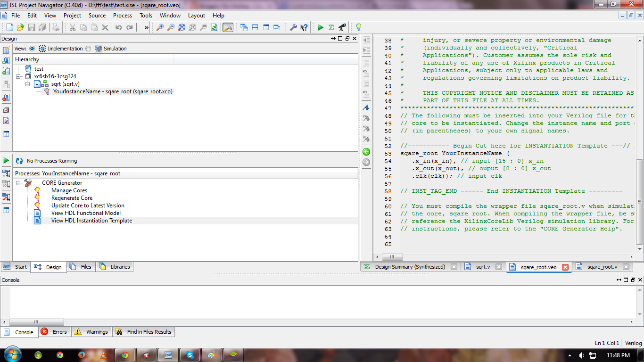This screenshot has width=644, height=362.
Task: Click the green Implement Top Module arrow
Action: 321,27
